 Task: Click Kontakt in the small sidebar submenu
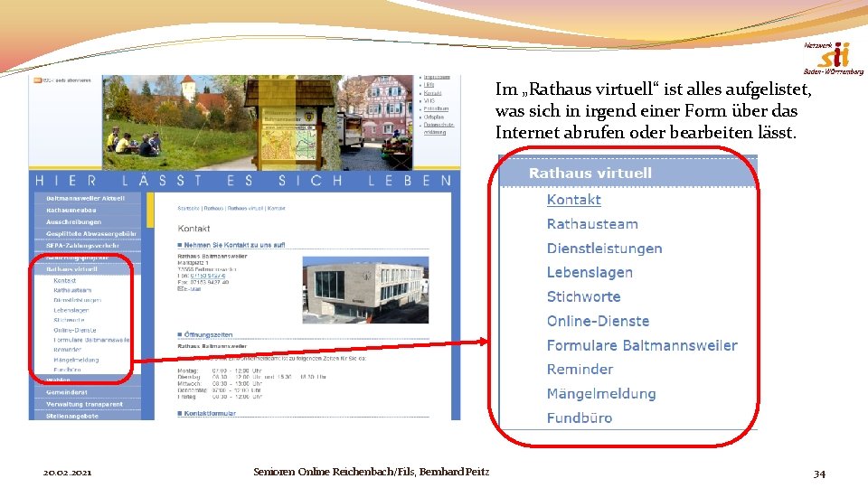[x=65, y=280]
